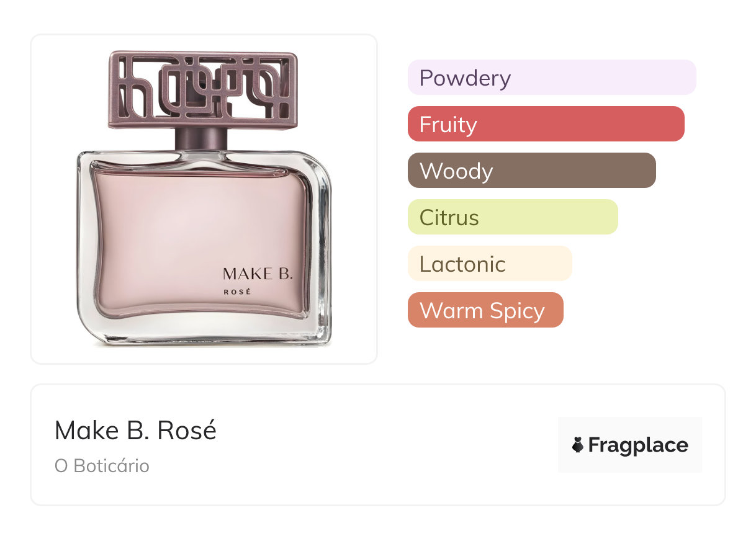This screenshot has height=536, width=756.
Task: Click the ornate mauve bottle cap
Action: (202, 89)
